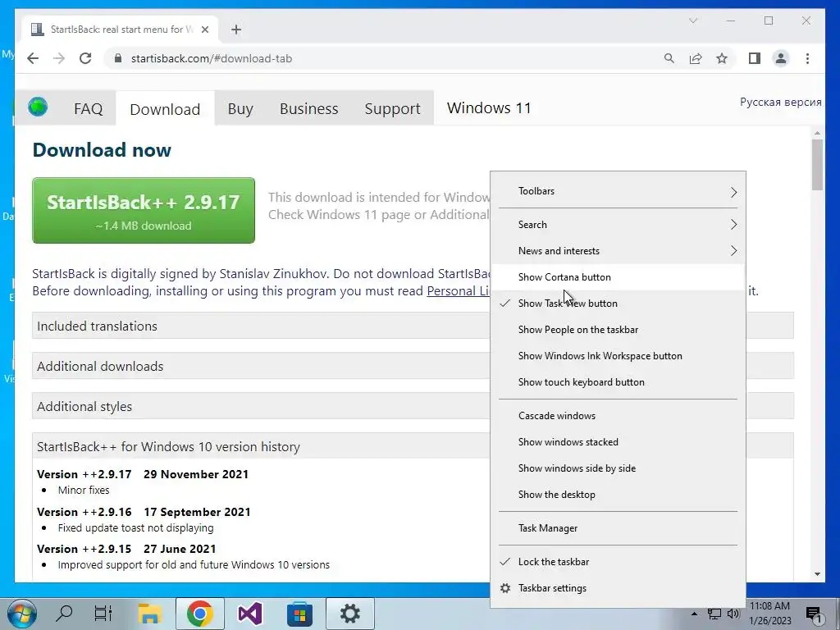Image resolution: width=840 pixels, height=630 pixels.
Task: Open the Business tab
Action: tap(308, 109)
